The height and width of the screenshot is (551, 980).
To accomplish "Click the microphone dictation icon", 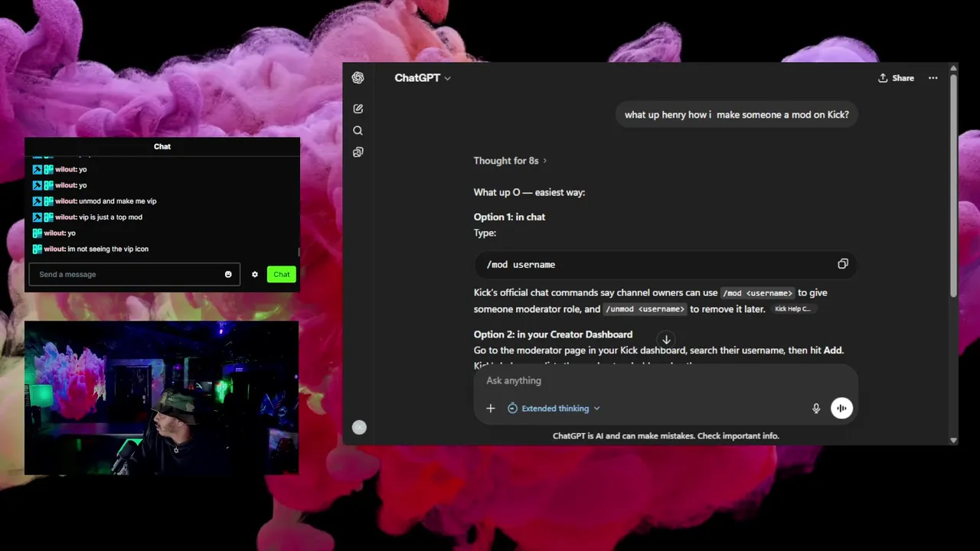I will point(816,409).
